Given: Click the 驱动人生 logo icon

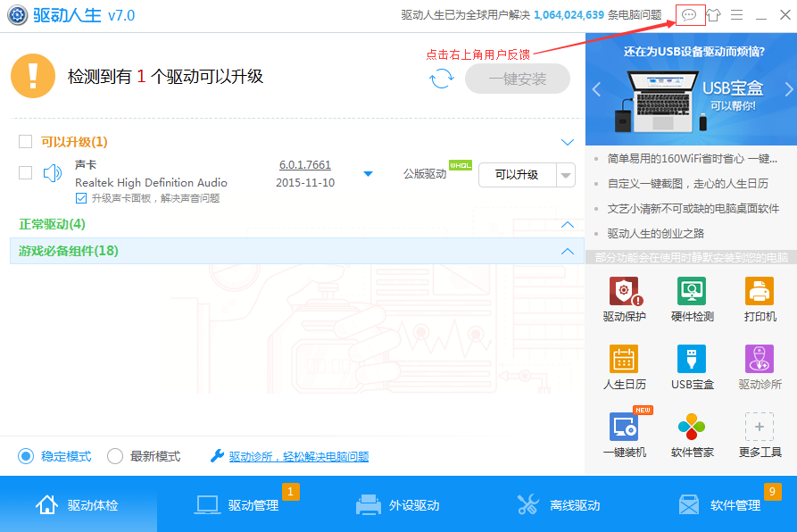Looking at the screenshot, I should coord(17,15).
